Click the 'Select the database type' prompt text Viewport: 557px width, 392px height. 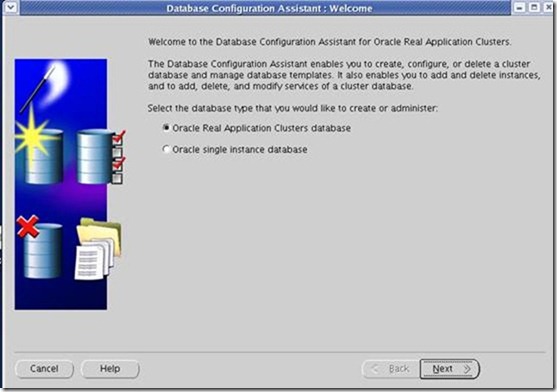click(x=293, y=108)
